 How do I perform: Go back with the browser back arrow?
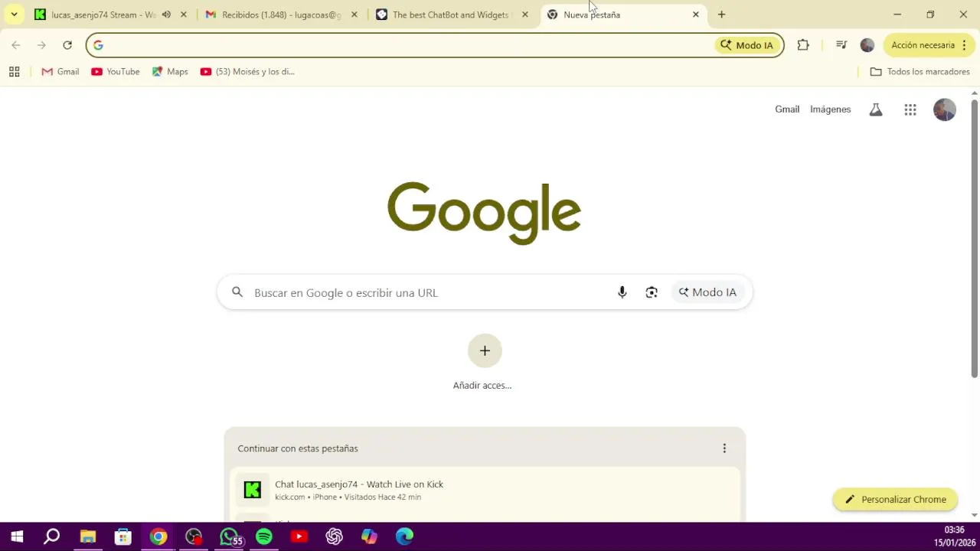tap(16, 45)
